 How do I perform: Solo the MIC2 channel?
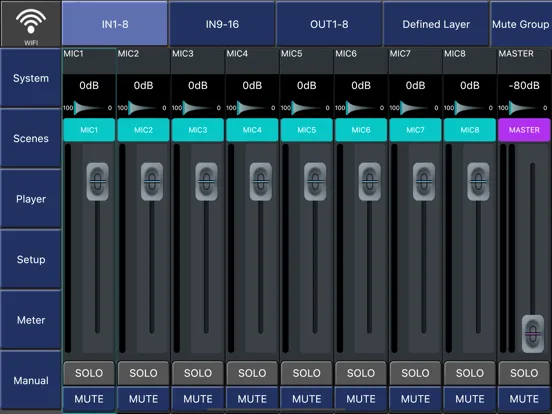[x=143, y=373]
